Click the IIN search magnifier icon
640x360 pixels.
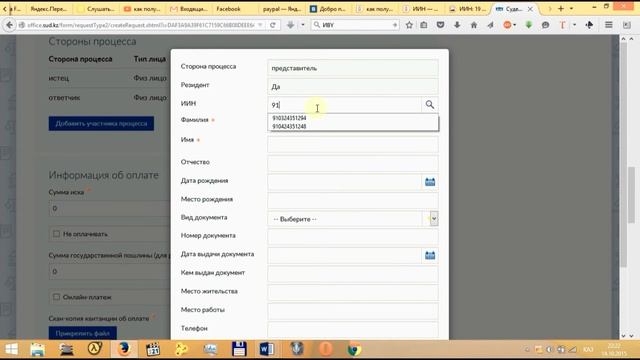point(429,104)
